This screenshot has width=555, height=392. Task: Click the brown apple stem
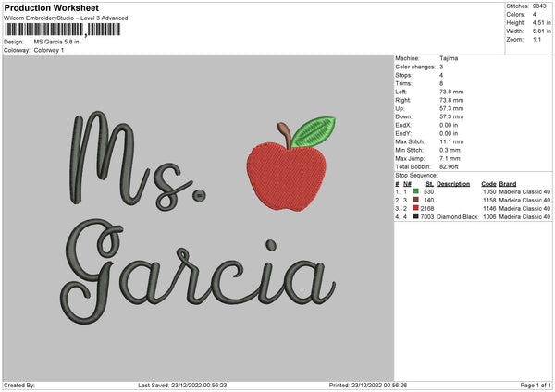tap(288, 138)
